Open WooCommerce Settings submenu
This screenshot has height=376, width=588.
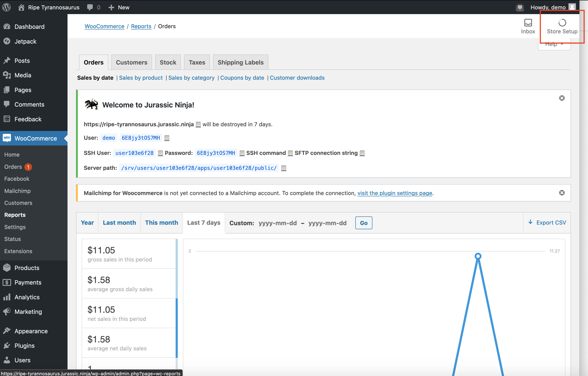coord(15,227)
